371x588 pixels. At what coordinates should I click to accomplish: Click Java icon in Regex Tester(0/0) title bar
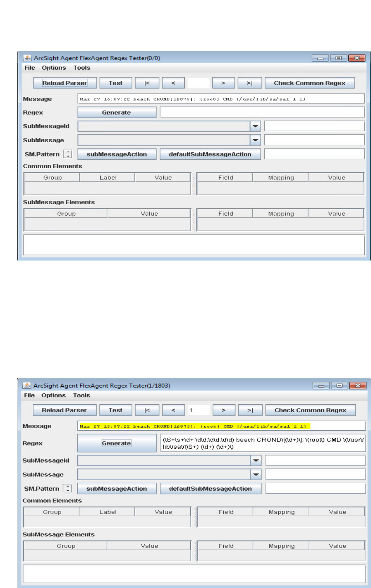[x=27, y=58]
